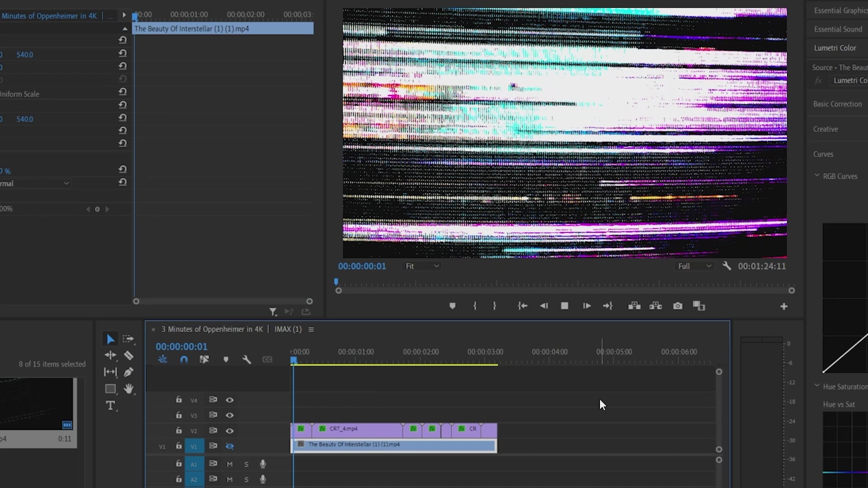
Task: Click the Extract button
Action: (656, 306)
